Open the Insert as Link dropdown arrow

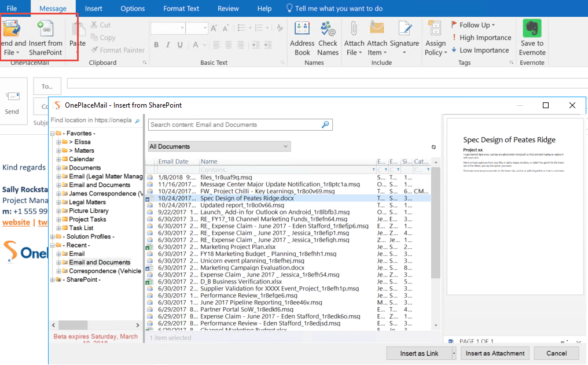(454, 353)
